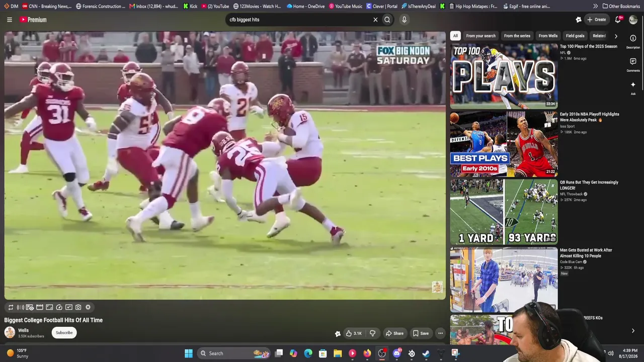The width and height of the screenshot is (644, 362).
Task: Click the sparkle icon beside the like button
Action: [x=338, y=333]
